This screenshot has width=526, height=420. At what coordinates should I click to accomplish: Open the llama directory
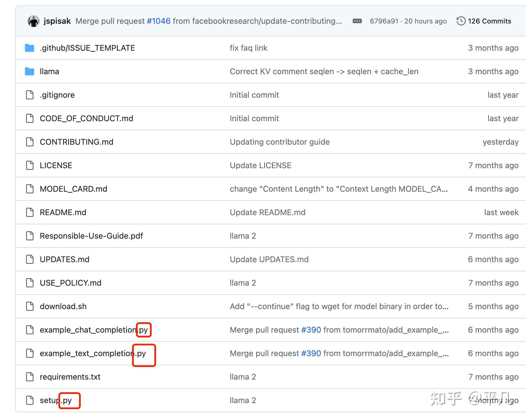[49, 72]
